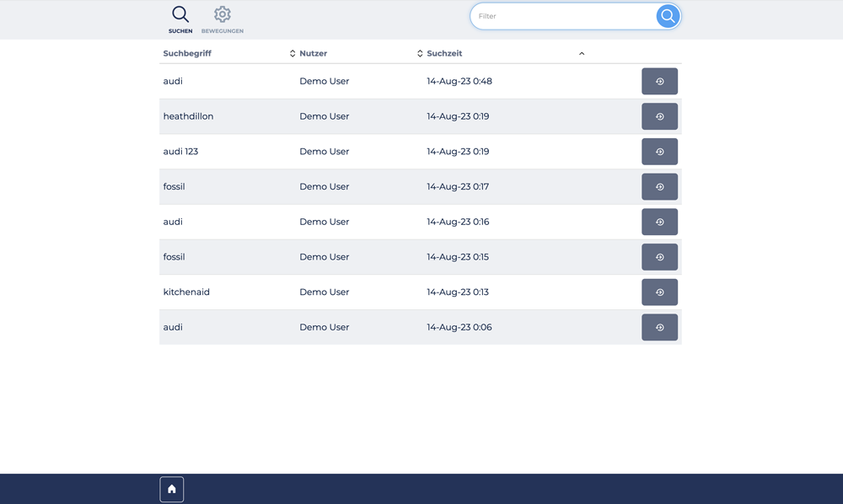Repeat the 'audi 123' search via its row button

click(x=659, y=152)
